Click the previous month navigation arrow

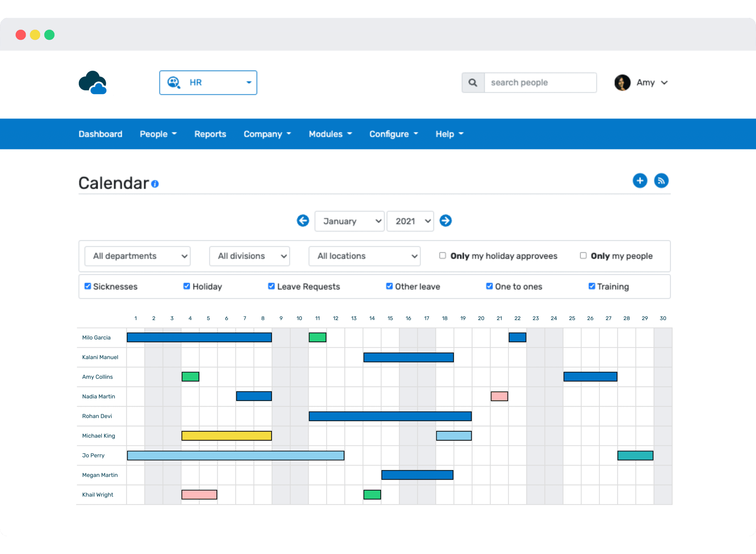click(x=303, y=221)
